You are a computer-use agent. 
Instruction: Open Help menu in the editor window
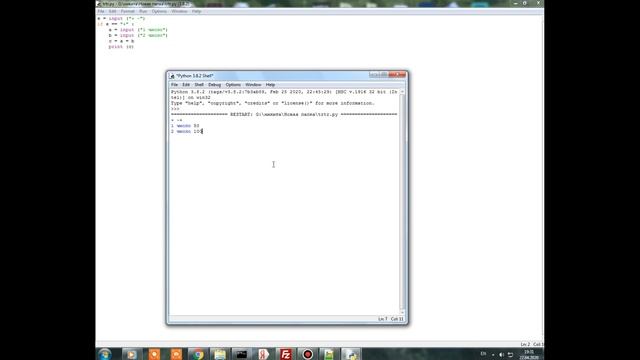(x=196, y=11)
